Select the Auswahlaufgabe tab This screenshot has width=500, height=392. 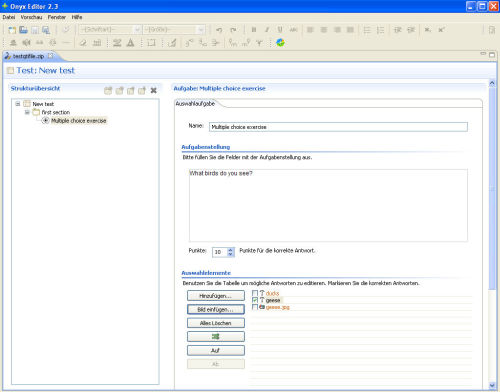195,104
